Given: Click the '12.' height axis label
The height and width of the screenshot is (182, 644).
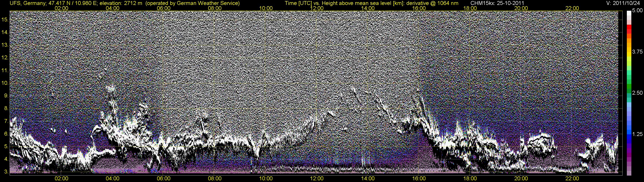Looking at the screenshot, I should 5,58.
